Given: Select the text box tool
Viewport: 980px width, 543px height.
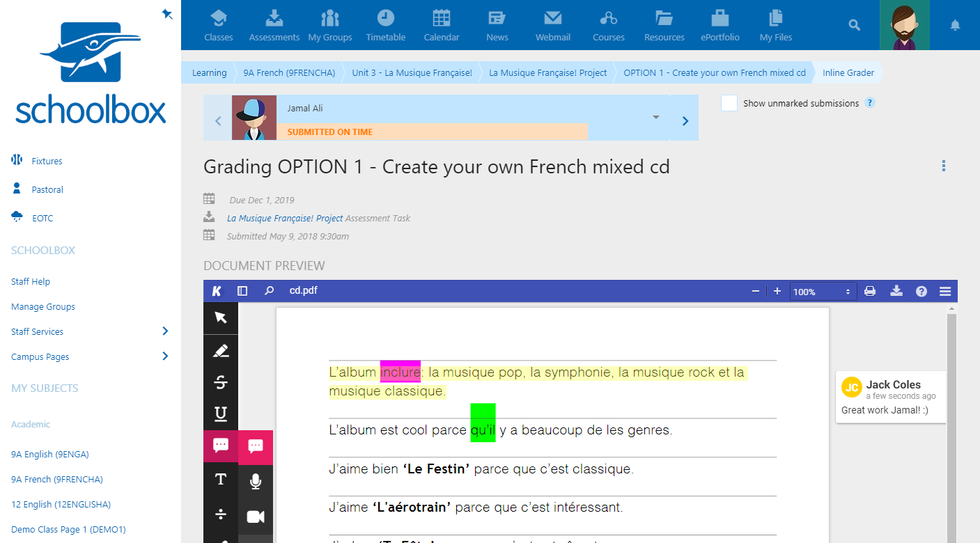Looking at the screenshot, I should 221,479.
